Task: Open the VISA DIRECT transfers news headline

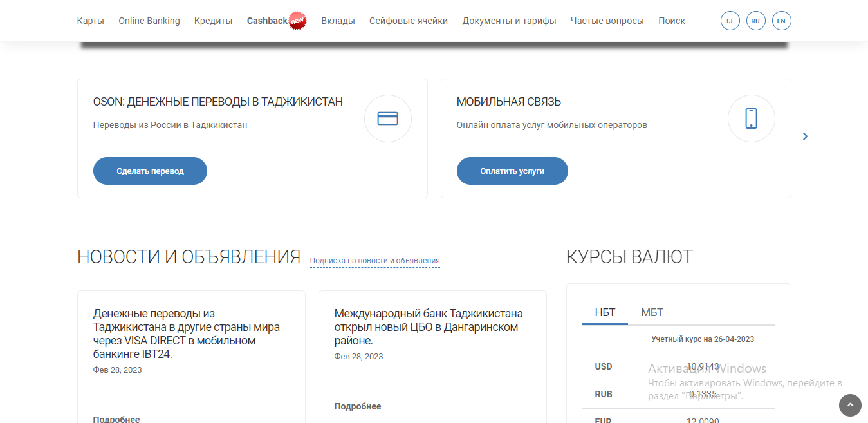Action: (186, 334)
